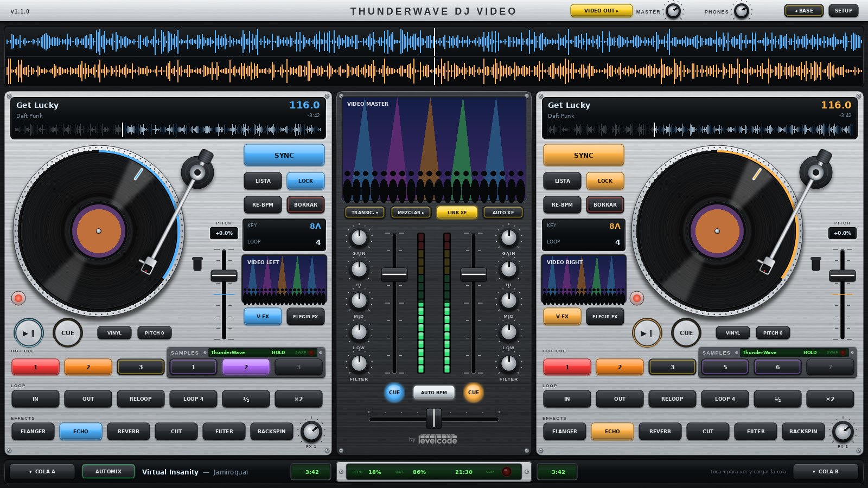The height and width of the screenshot is (488, 868).
Task: Adjust right channel FILTER knob
Action: (509, 363)
